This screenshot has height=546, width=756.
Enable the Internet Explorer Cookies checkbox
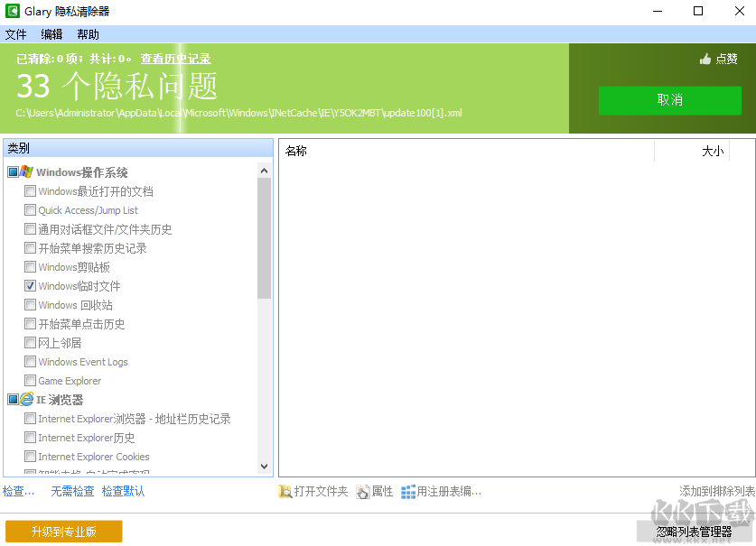click(31, 456)
